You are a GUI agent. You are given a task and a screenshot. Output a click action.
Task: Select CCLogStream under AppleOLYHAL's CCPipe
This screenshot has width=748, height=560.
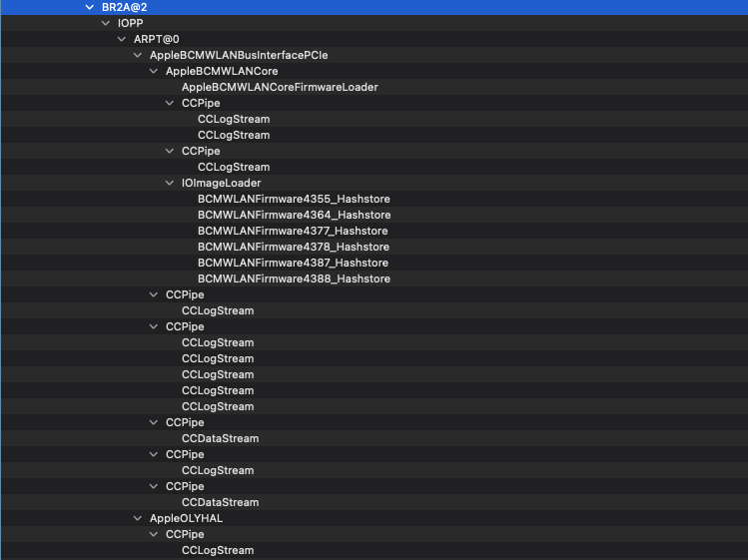tap(218, 550)
